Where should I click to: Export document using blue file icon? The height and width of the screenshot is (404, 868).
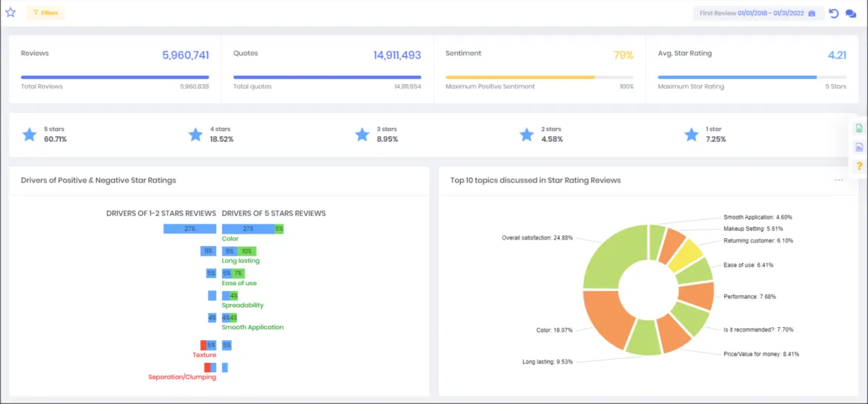tap(859, 147)
